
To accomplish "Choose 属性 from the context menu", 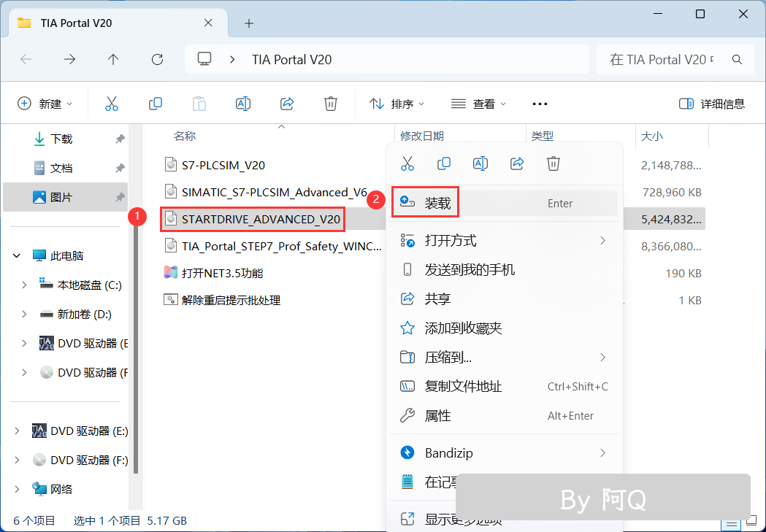I will point(504,416).
